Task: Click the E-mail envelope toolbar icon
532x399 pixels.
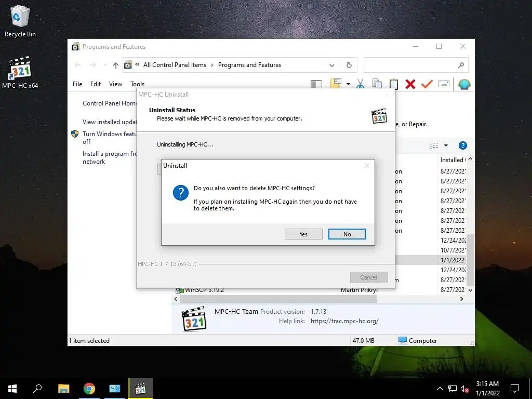Action: 444,84
